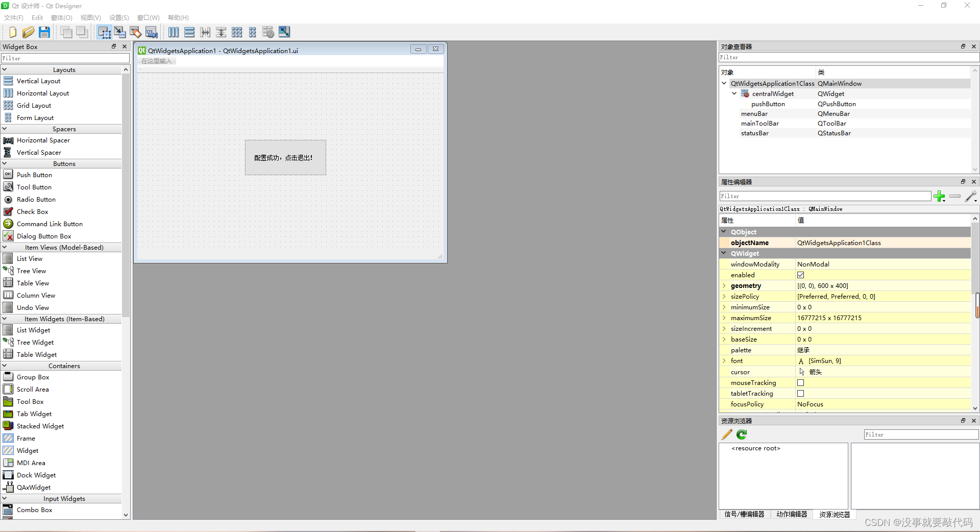Screen dimensions: 980x532
Task: Open the 视图(V) menu
Action: coord(91,18)
